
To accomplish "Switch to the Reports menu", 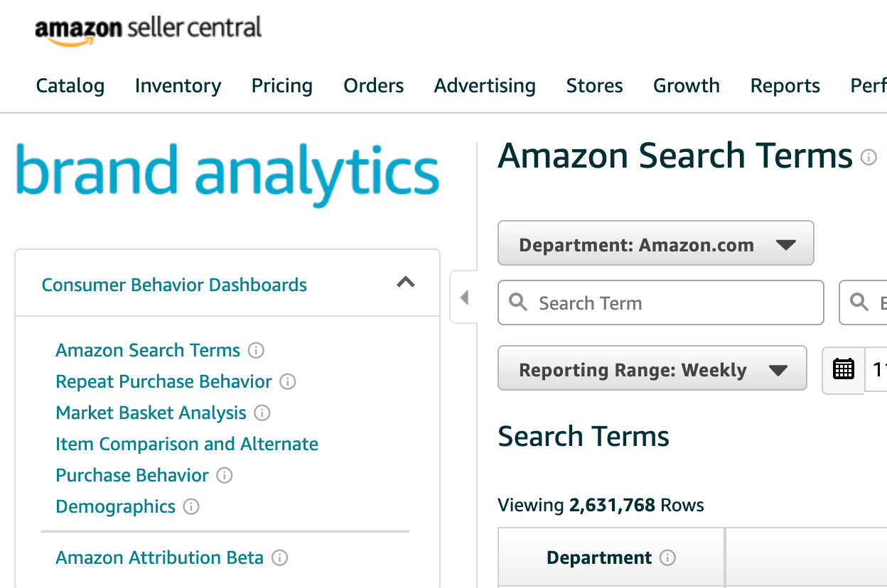I will point(785,85).
